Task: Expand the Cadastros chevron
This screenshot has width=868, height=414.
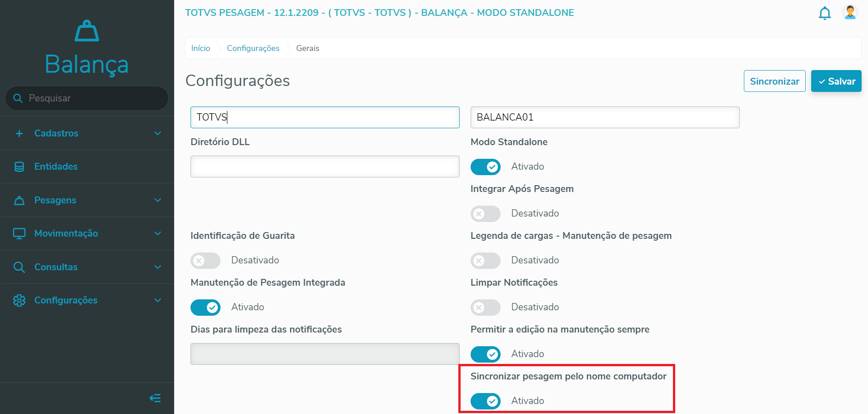Action: [158, 133]
